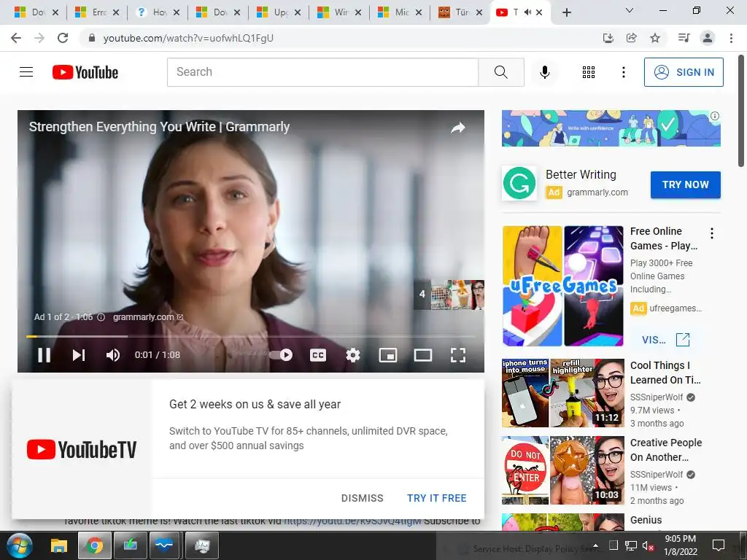Mute the video player volume icon
This screenshot has width=747, height=560.
point(113,355)
